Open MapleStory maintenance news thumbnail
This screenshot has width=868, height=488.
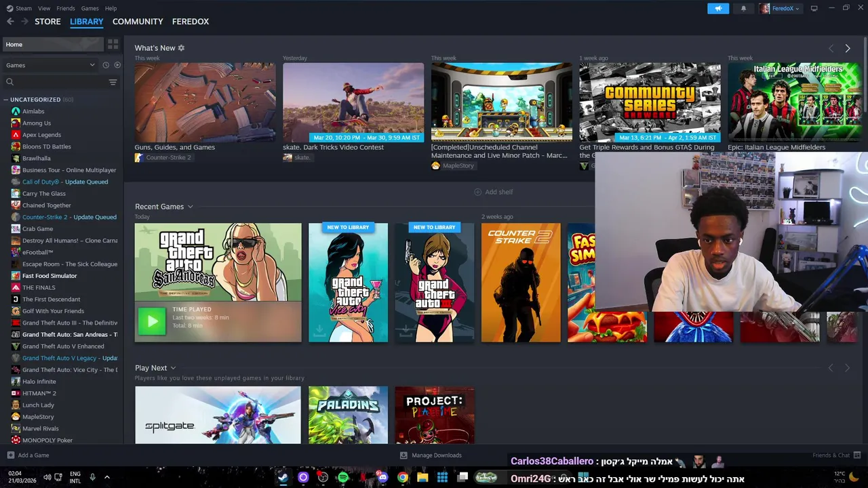coord(502,102)
